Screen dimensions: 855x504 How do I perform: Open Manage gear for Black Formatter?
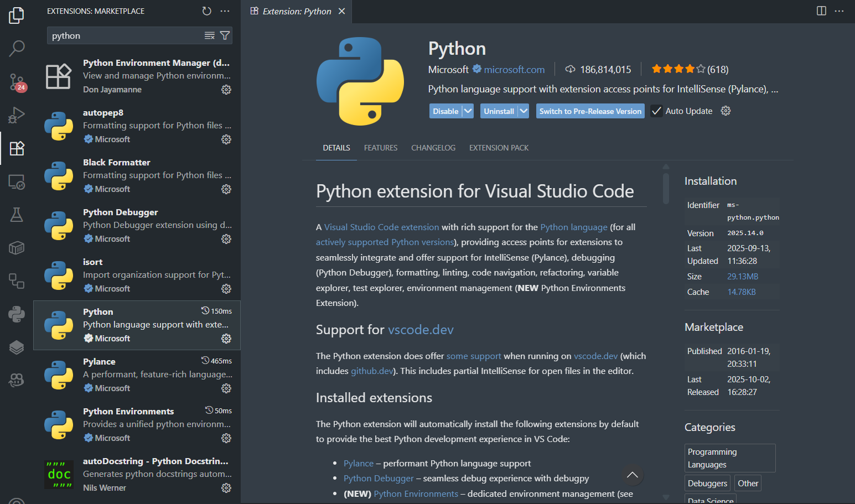click(226, 189)
